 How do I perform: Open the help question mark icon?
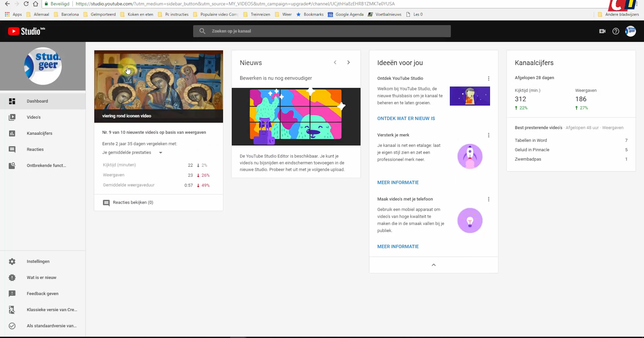click(x=616, y=31)
